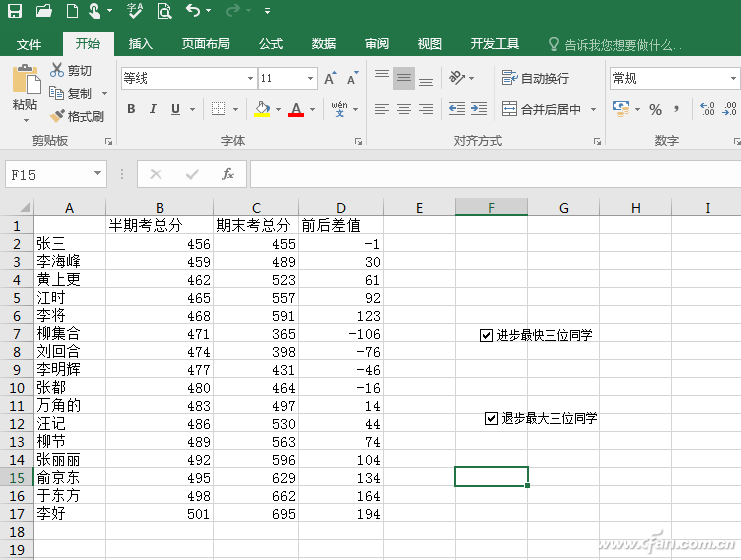Click Increase Font Size icon
The height and width of the screenshot is (560, 741).
[x=330, y=78]
